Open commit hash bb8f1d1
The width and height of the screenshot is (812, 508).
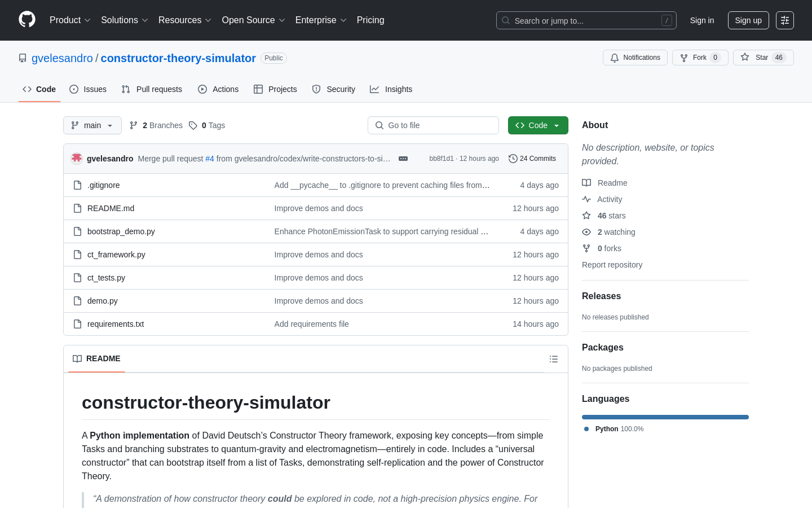click(442, 159)
